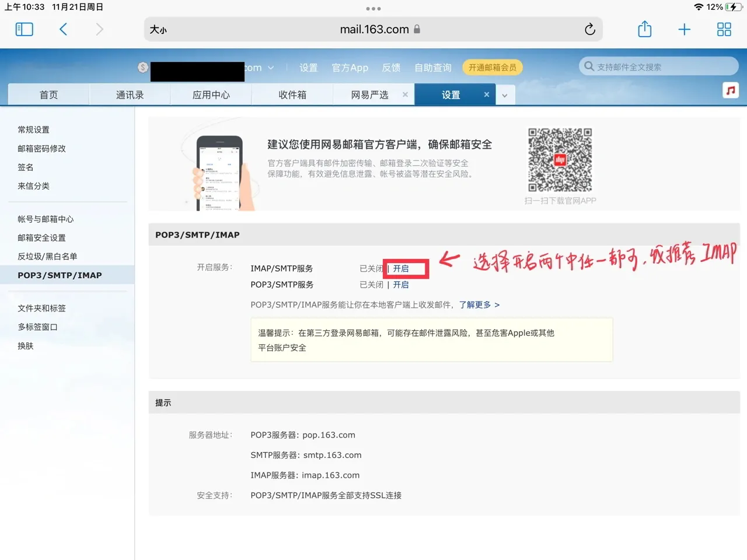Open a new tab with the plus icon
The image size is (747, 560).
coord(684,29)
